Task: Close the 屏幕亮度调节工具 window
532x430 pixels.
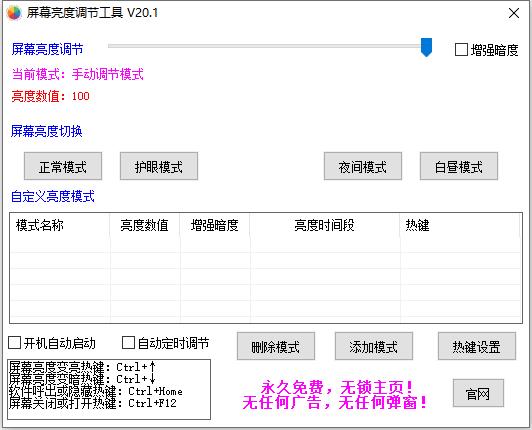Action: coord(514,13)
